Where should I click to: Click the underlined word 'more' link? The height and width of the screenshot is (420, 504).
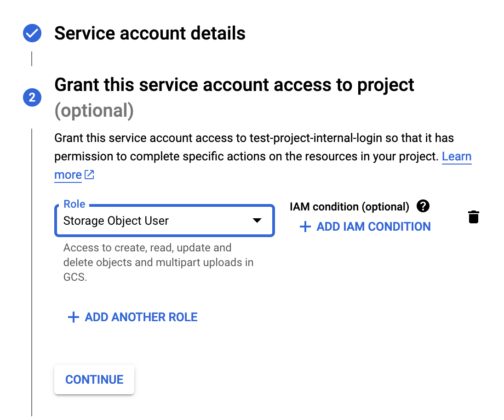pyautogui.click(x=68, y=175)
